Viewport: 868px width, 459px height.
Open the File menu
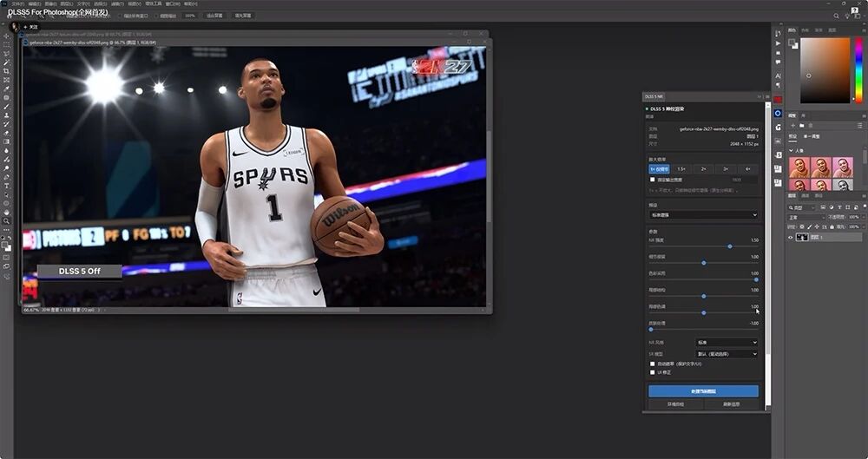click(16, 3)
